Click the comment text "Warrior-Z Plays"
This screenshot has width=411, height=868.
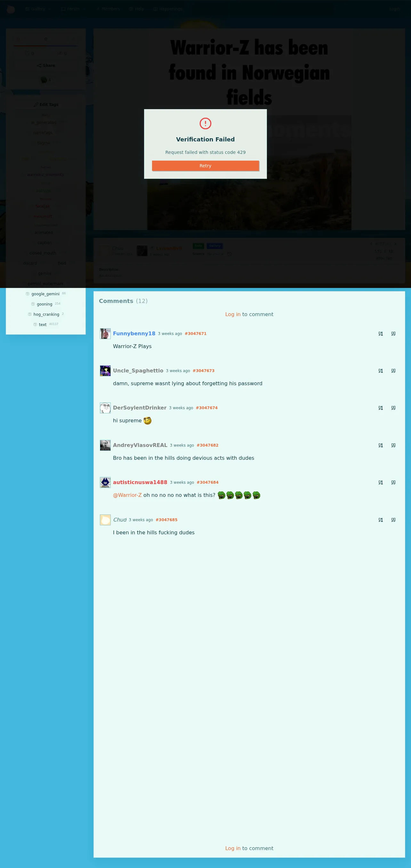132,346
